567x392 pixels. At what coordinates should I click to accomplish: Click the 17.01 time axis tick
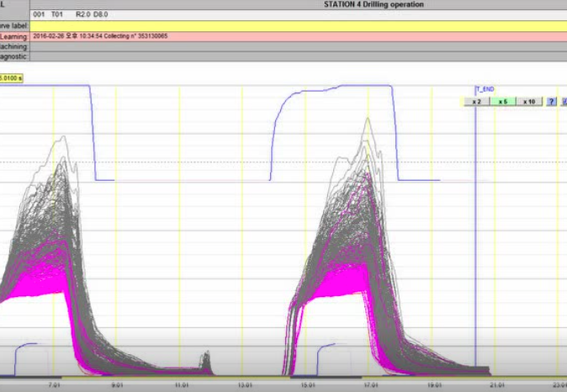click(369, 384)
